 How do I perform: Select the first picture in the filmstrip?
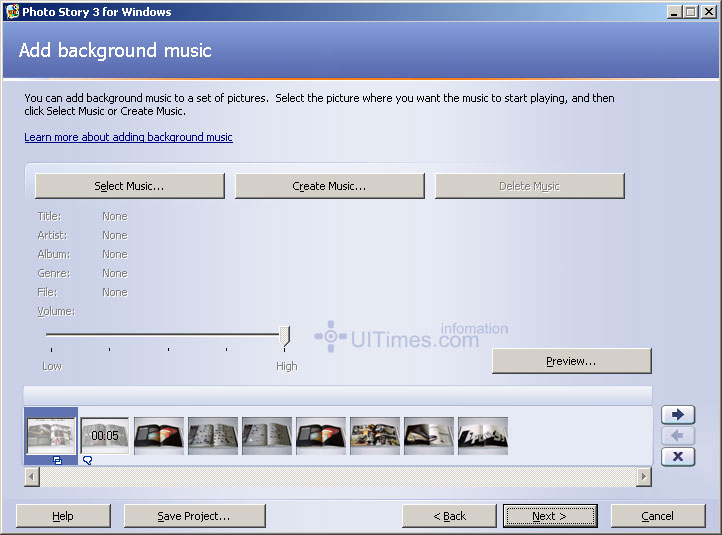point(51,436)
